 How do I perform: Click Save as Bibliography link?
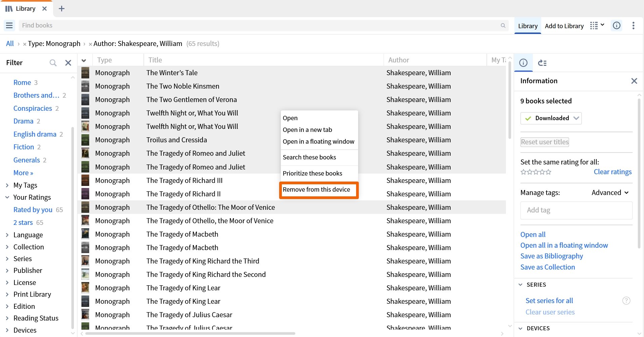pyautogui.click(x=552, y=256)
